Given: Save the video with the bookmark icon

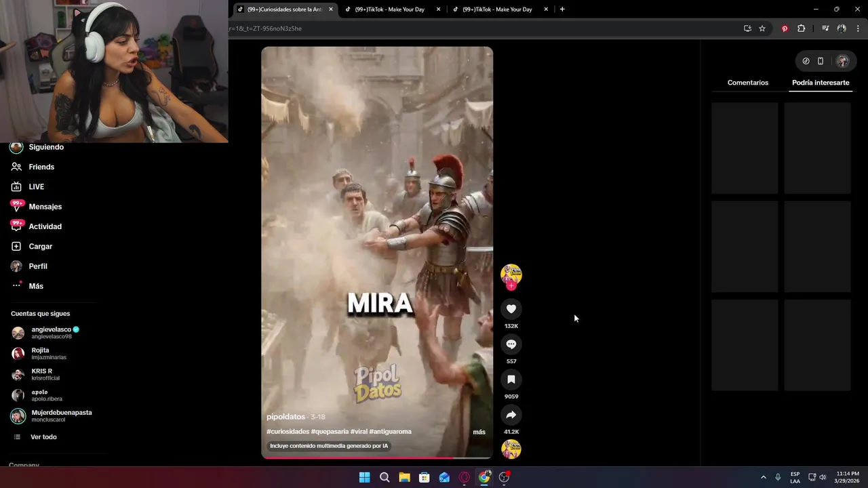Looking at the screenshot, I should pyautogui.click(x=511, y=380).
